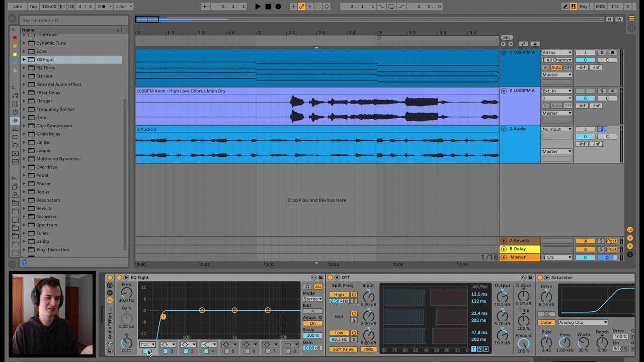This screenshot has height=362, width=644.
Task: Toggle OTT Soft Knee button
Action: tap(343, 349)
